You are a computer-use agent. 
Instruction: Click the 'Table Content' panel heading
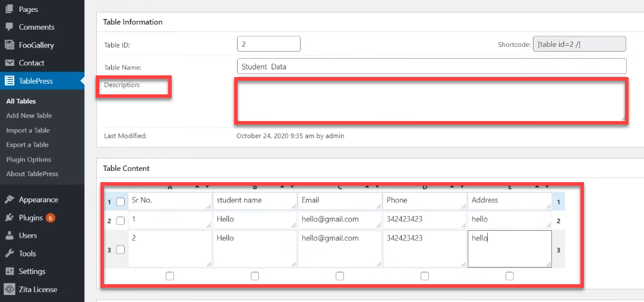[127, 169]
